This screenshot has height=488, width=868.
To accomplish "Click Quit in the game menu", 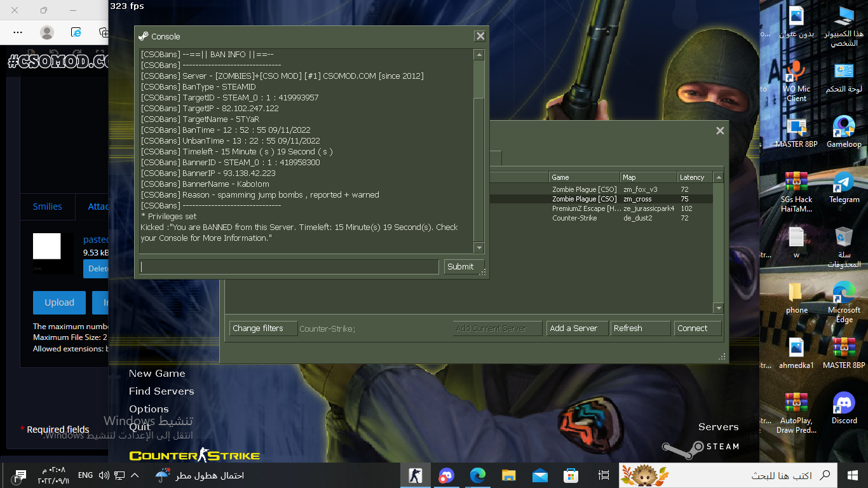I will click(140, 427).
